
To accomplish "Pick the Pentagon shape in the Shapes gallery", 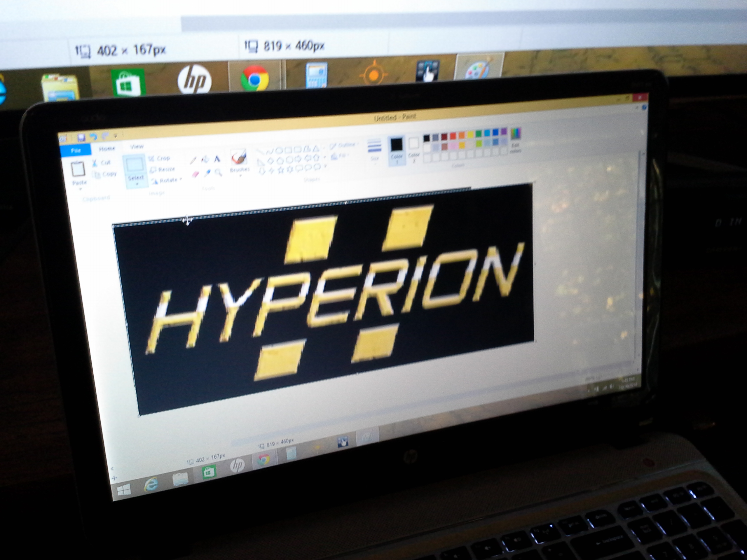I will click(280, 160).
